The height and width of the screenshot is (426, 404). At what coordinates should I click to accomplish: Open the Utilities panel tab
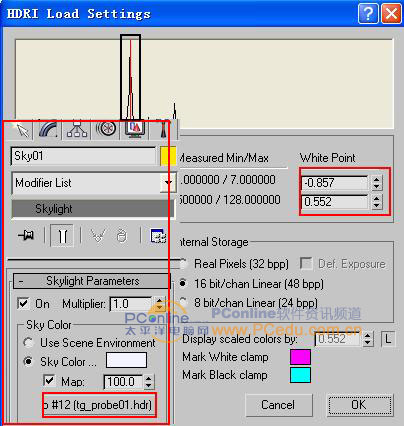[163, 130]
